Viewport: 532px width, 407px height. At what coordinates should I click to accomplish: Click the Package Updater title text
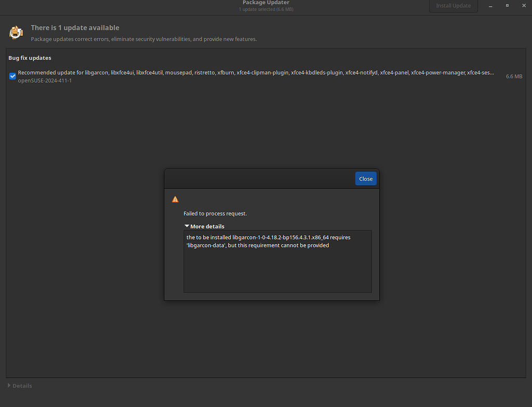[265, 3]
